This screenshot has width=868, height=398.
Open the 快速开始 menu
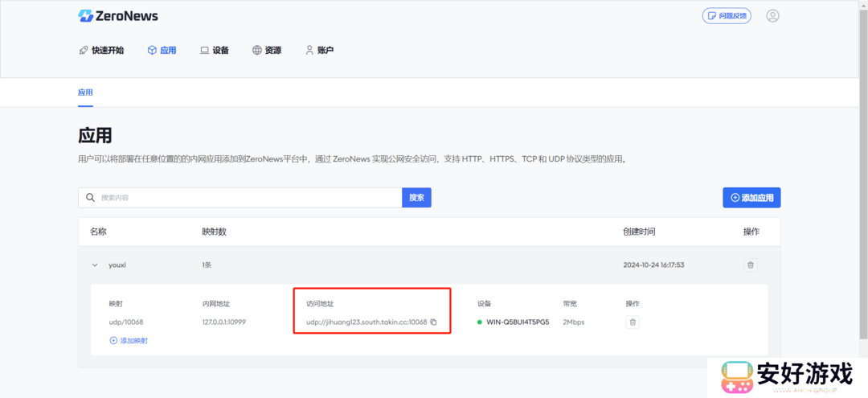tap(101, 50)
